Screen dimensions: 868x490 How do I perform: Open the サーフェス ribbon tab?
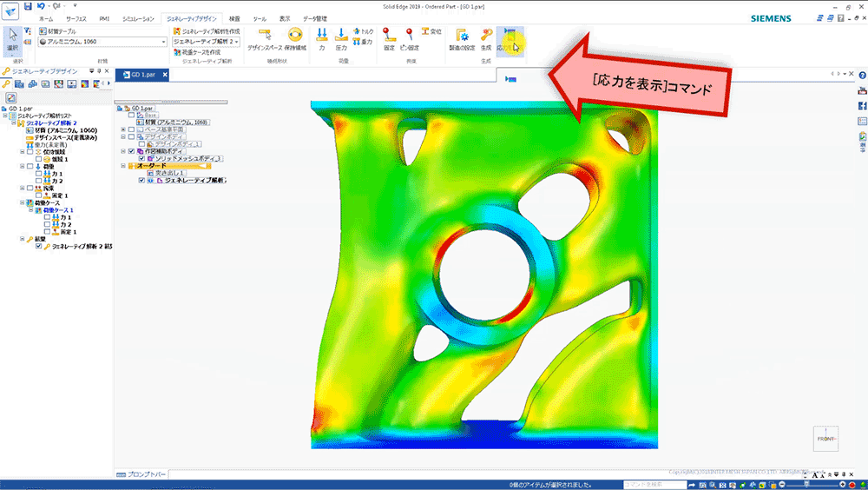coord(76,19)
